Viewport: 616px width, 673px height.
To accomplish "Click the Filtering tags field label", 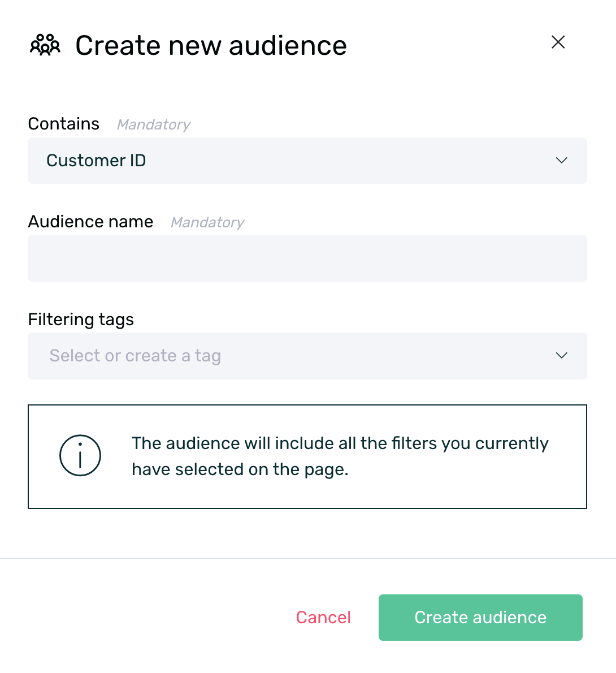I will point(81,320).
